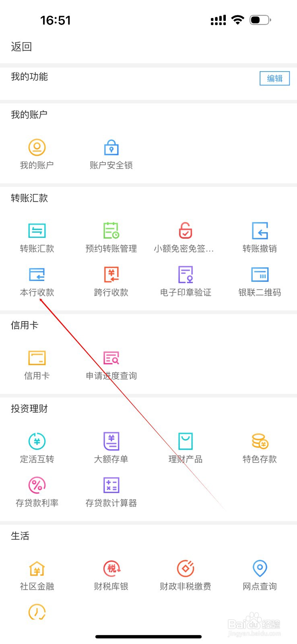Open 电子印章验证 icon
The image size is (297, 644).
[x=186, y=275]
